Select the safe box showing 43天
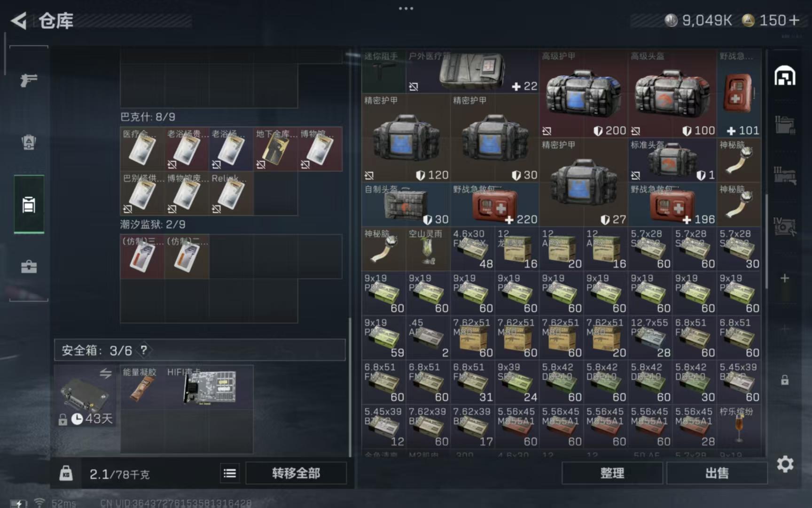Viewport: 812px width, 508px height. point(85,396)
